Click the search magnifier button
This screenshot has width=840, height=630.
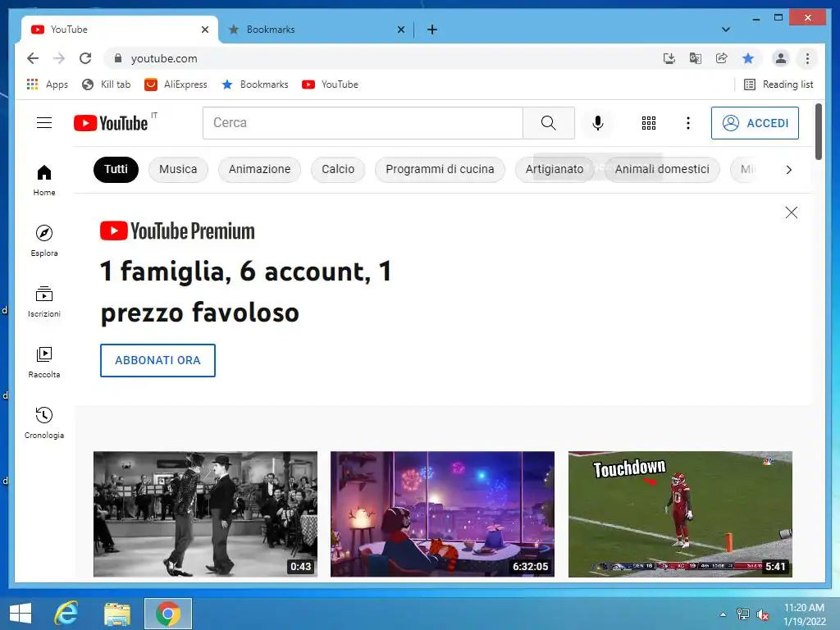[x=548, y=123]
